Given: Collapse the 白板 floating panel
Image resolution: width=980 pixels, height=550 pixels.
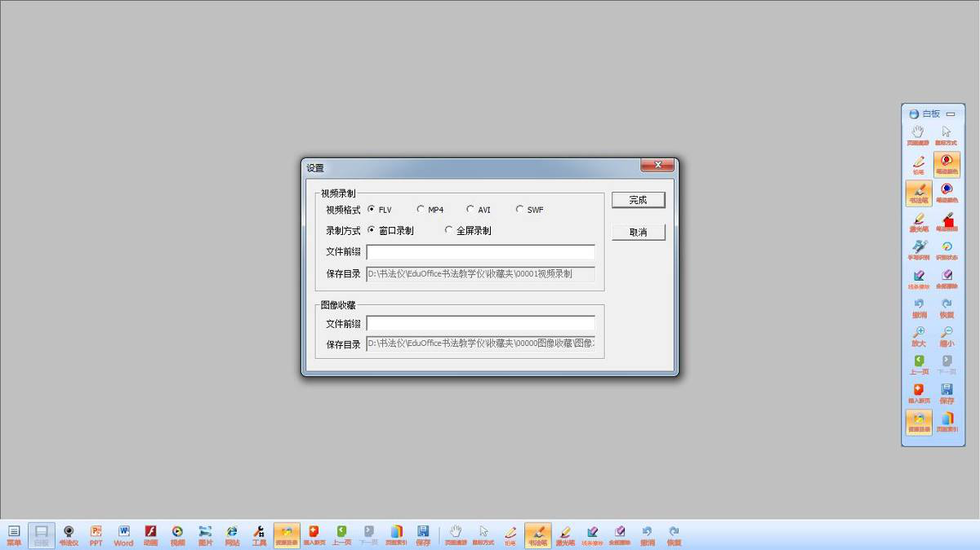Looking at the screenshot, I should point(951,114).
